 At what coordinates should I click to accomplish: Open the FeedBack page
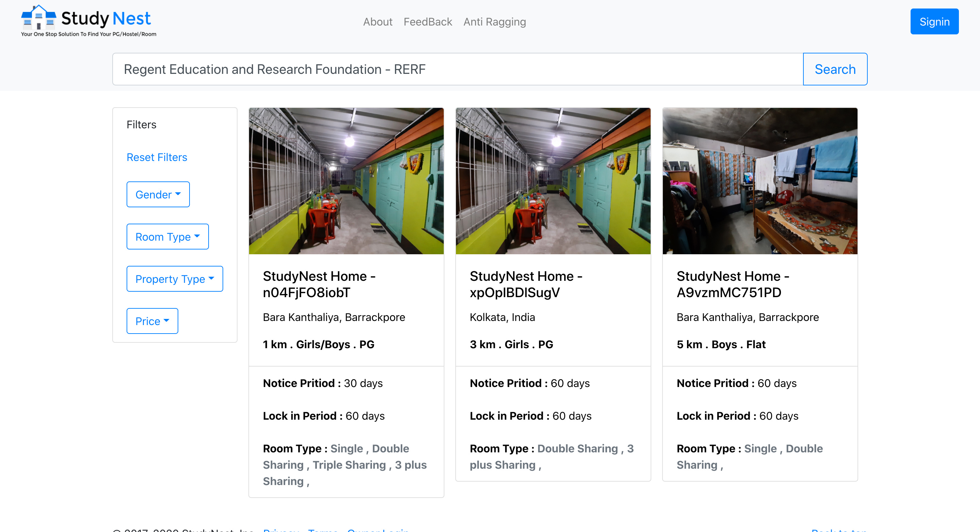(x=428, y=22)
